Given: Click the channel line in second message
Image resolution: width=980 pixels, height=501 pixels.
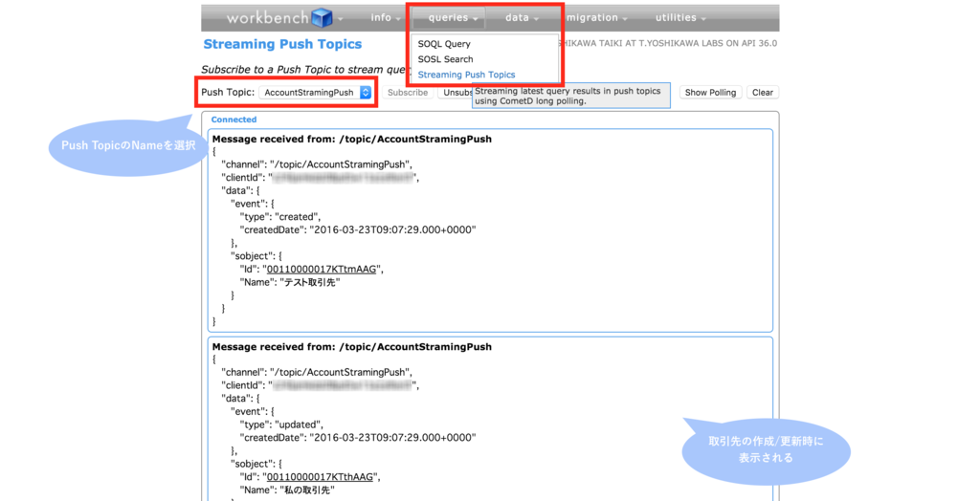Looking at the screenshot, I should click(318, 372).
